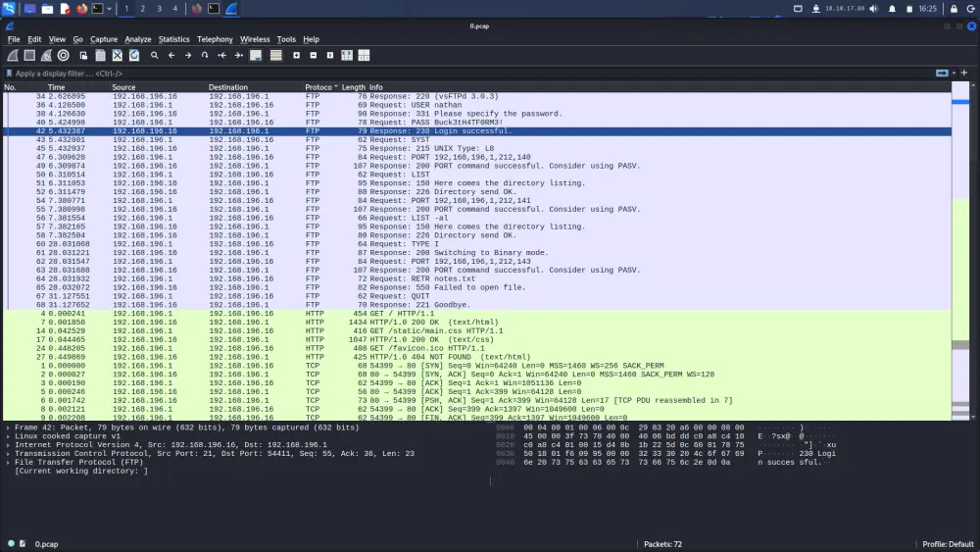Select the Request: USER nathan packet
Screen dimensions: 980x552
pyautogui.click(x=477, y=105)
